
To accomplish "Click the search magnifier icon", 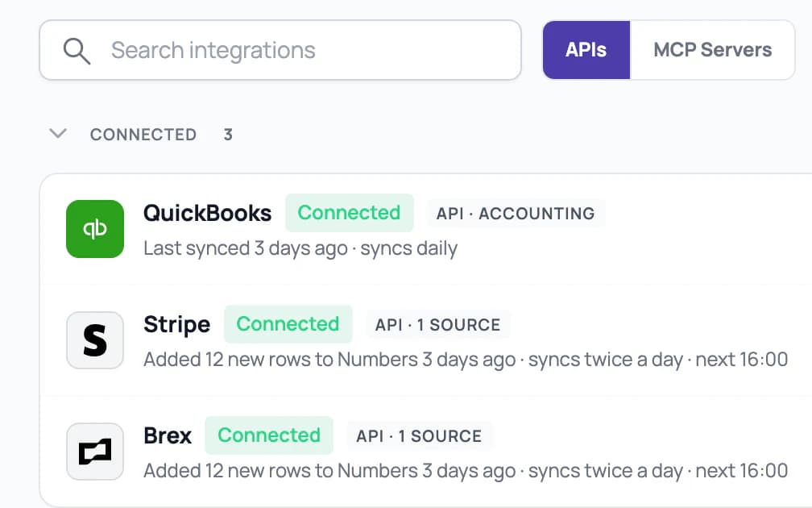I will click(x=77, y=51).
